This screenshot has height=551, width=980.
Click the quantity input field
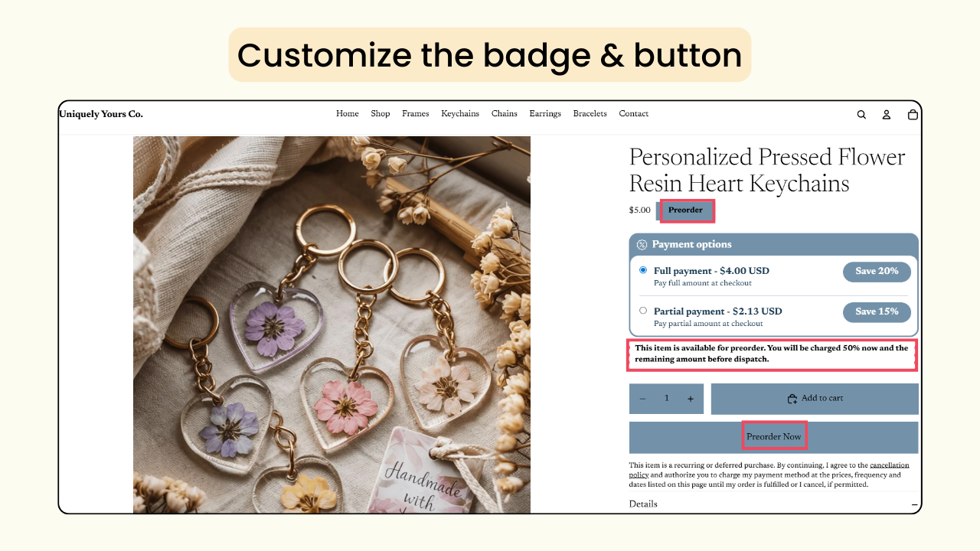click(x=666, y=399)
